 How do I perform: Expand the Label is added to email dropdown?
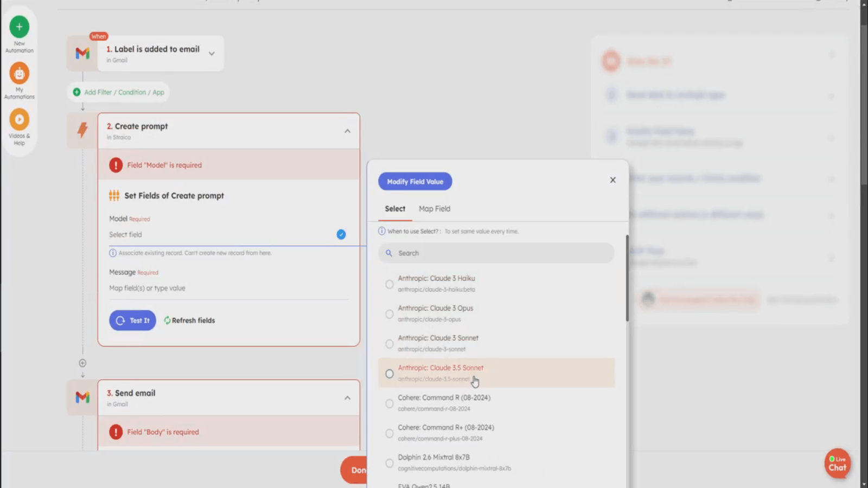click(x=212, y=54)
